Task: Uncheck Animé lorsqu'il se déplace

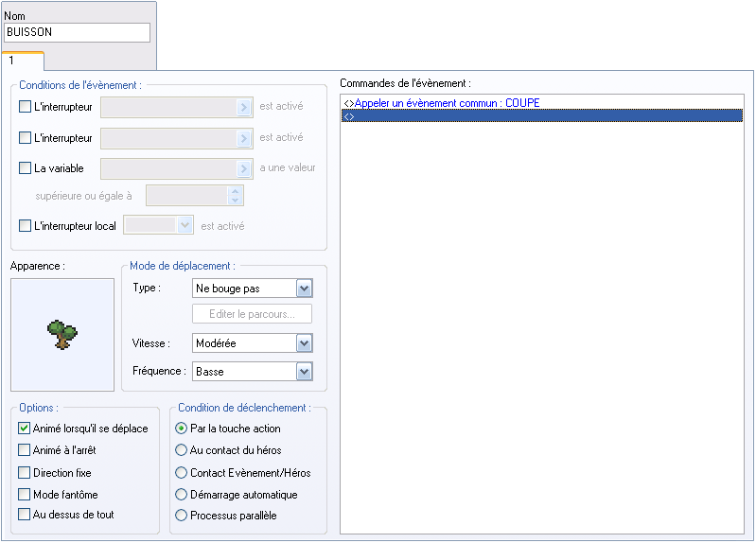Action: (x=24, y=428)
